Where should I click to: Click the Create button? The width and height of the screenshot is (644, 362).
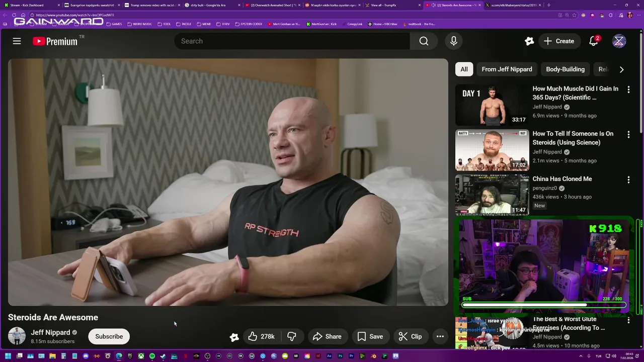pos(558,41)
